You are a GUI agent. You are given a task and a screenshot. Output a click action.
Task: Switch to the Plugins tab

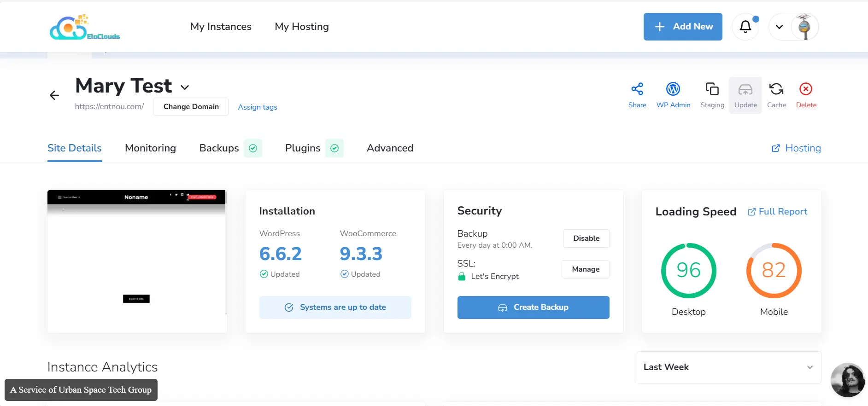[303, 148]
